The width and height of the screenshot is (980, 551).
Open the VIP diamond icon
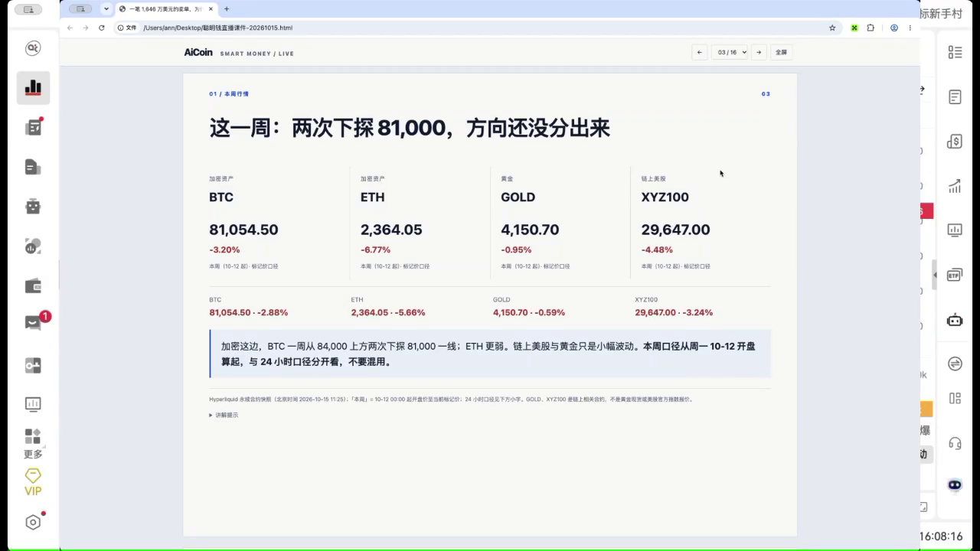click(33, 482)
